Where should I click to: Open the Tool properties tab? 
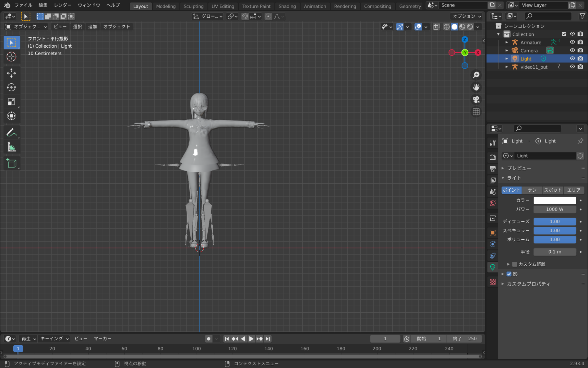pyautogui.click(x=493, y=143)
